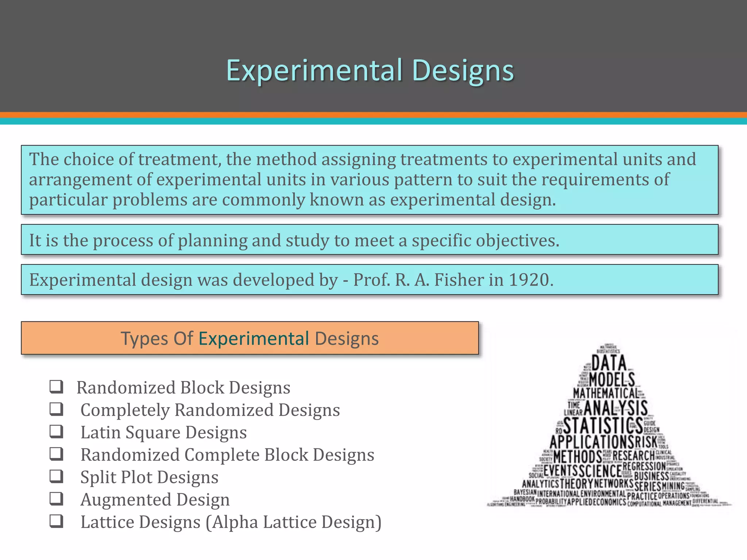Check the Completely Randomized Designs checkbox
This screenshot has height=560, width=747.
tap(57, 409)
